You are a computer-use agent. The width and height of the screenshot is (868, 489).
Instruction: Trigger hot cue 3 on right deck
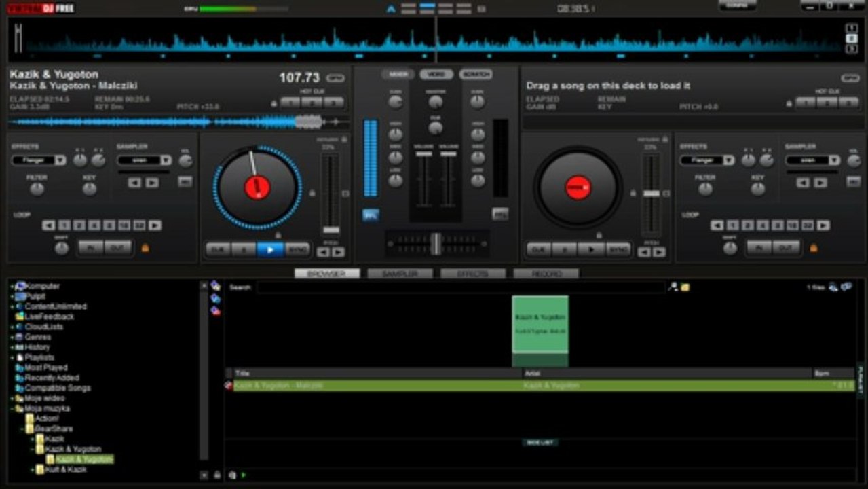click(x=849, y=103)
